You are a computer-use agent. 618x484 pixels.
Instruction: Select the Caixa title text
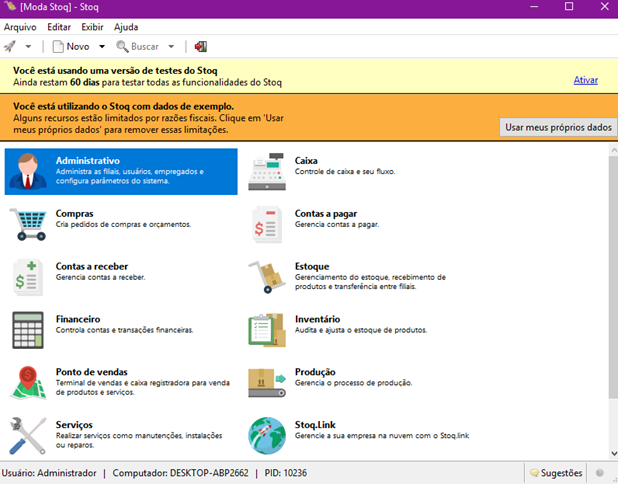tap(306, 161)
